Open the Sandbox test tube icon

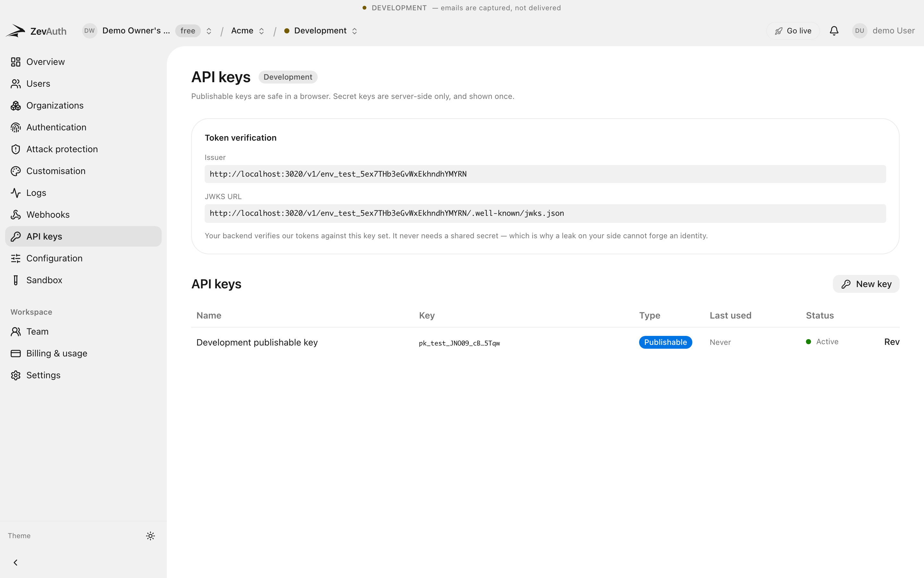coord(16,280)
